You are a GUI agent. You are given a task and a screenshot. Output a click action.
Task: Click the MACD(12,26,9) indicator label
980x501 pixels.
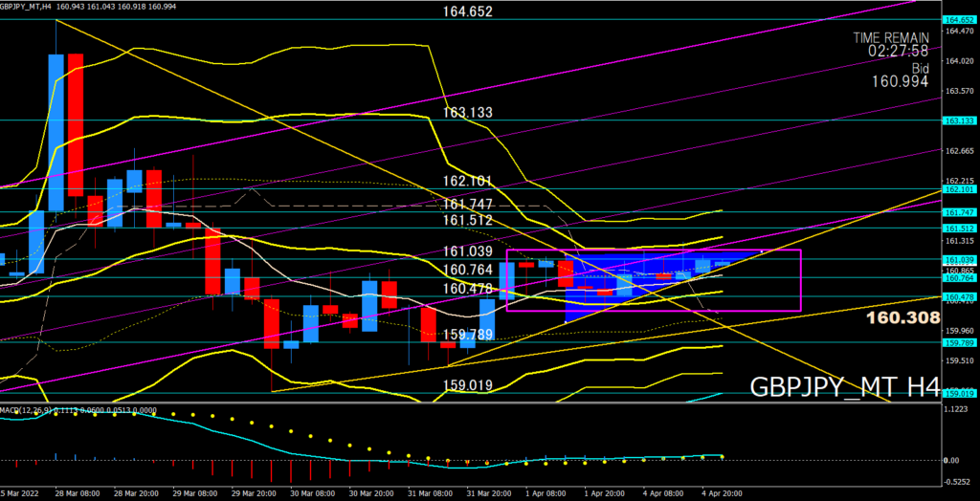pyautogui.click(x=25, y=410)
